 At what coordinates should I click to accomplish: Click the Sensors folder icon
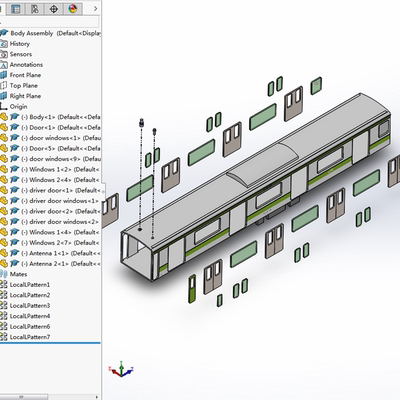click(4, 54)
